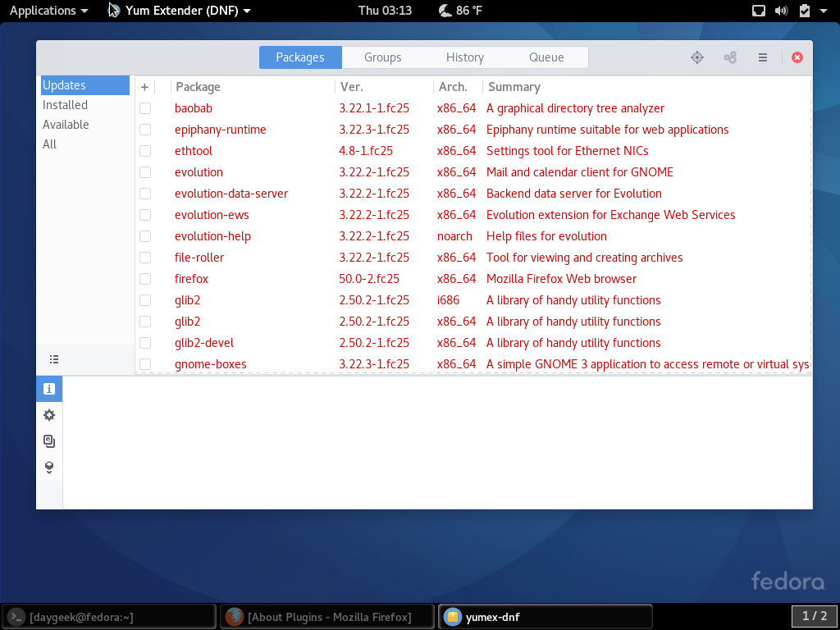Click the clock showing Thu 03:13
Viewport: 840px width, 630px height.
pos(385,11)
